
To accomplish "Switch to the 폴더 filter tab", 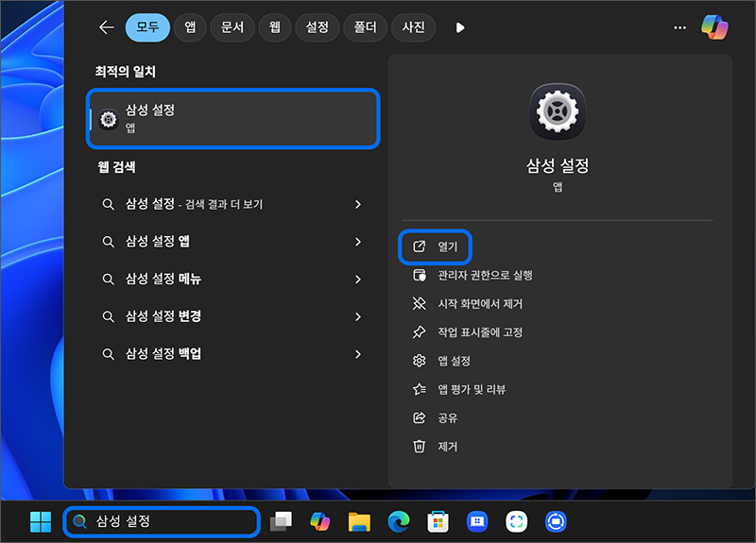I will [365, 27].
